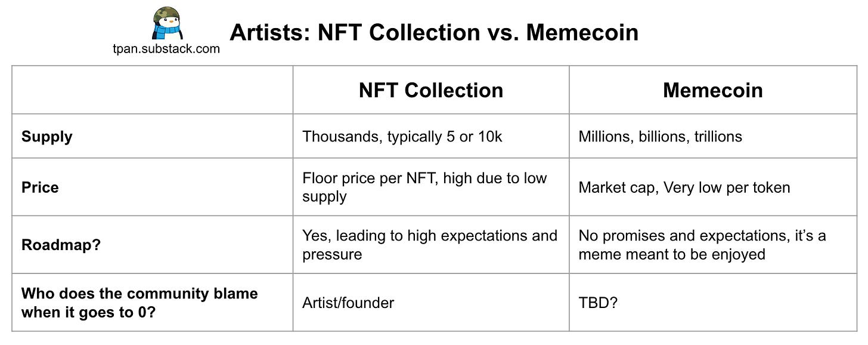Select the Memecoin column header
868x345 pixels.
click(x=712, y=90)
